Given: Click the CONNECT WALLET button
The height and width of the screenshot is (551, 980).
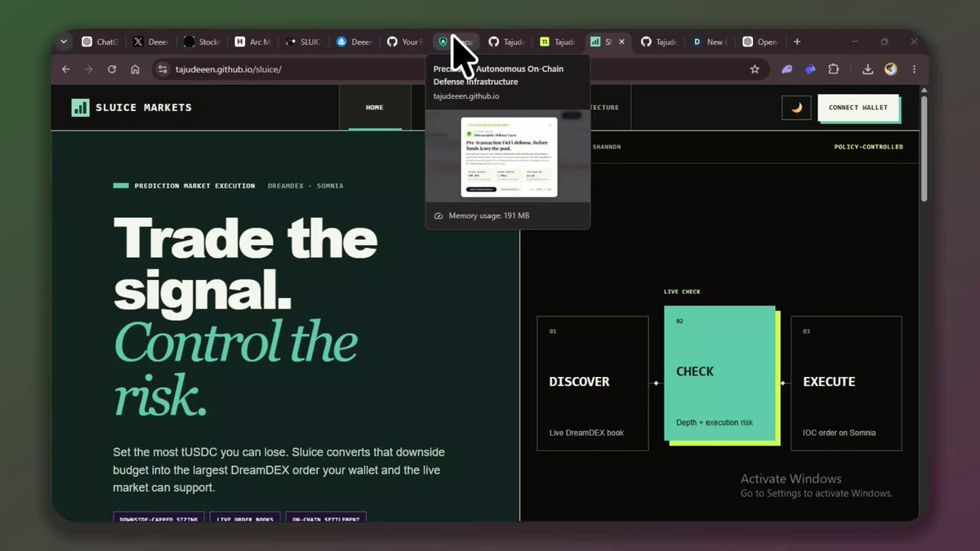Looking at the screenshot, I should [858, 108].
